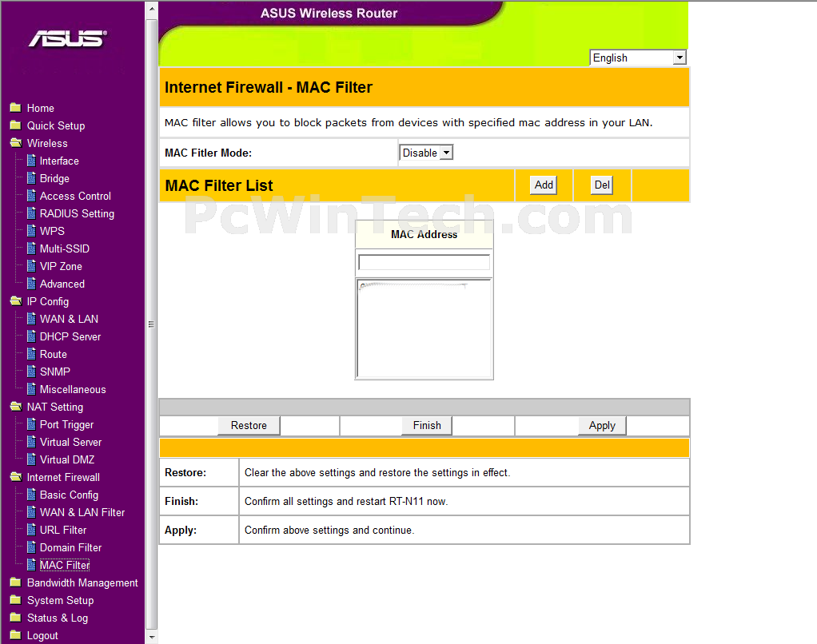
Task: Select the MAC Filter menu item
Action: click(x=65, y=566)
